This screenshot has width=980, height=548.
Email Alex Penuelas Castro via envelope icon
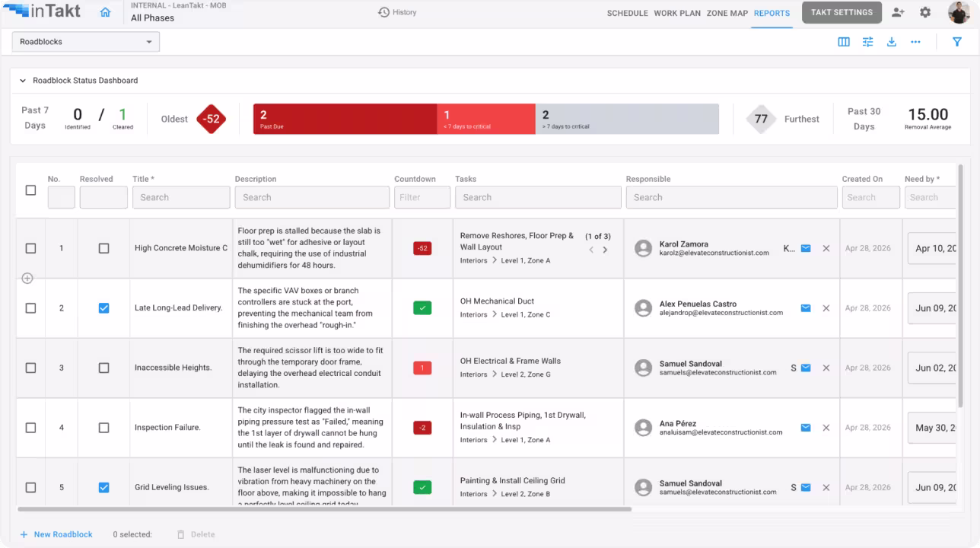806,308
